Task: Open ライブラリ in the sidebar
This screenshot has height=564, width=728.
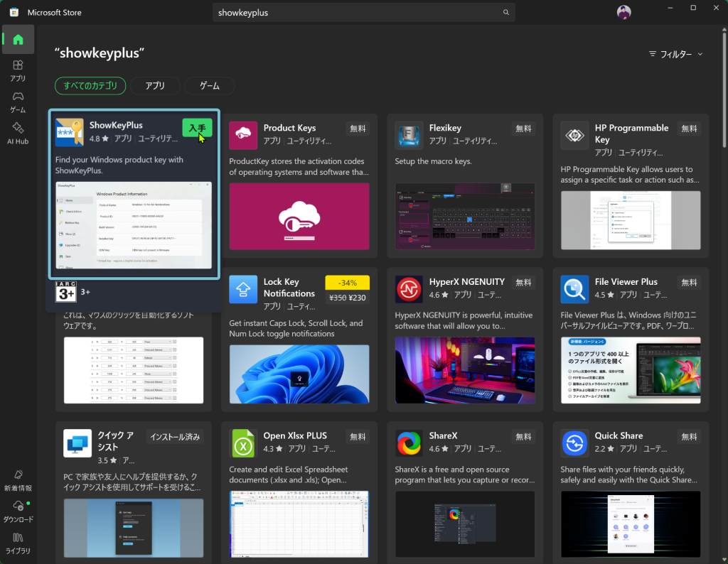Action: point(18,543)
